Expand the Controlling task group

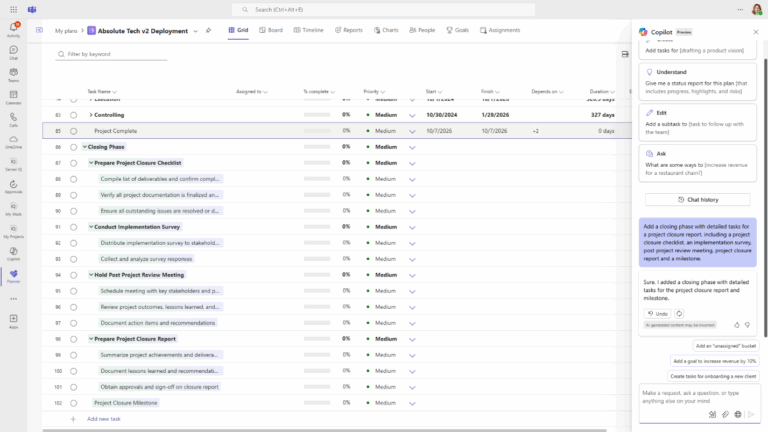click(x=91, y=115)
